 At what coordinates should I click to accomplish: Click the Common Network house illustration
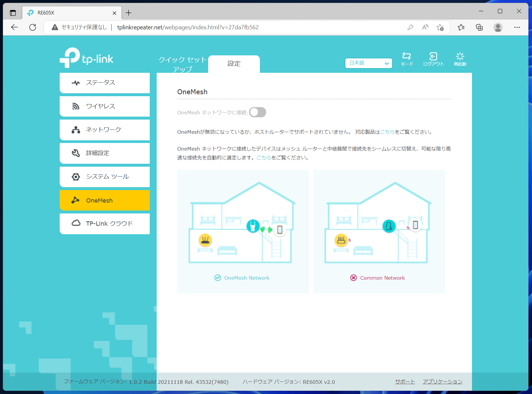click(x=378, y=223)
